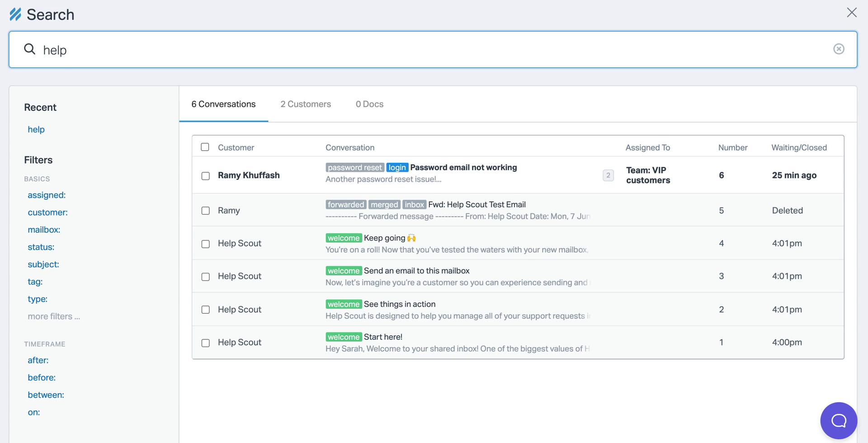Screen dimensions: 868x443
Task: Select the Send an email to this mailbox checkbox
Action: (x=205, y=277)
